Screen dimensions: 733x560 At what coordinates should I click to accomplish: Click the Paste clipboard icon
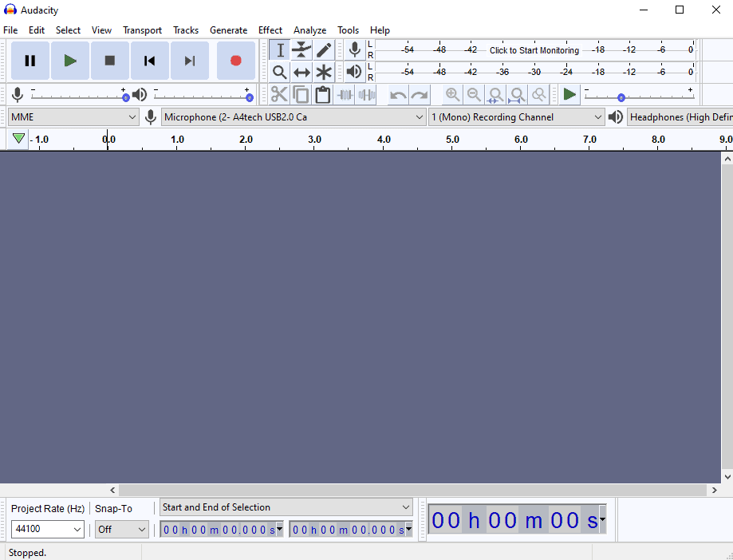coord(322,95)
